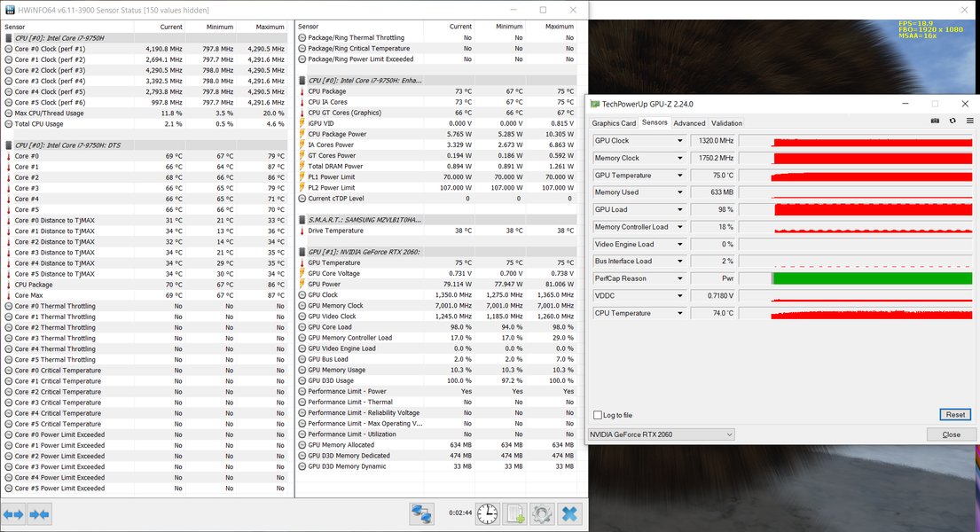Select the Core #5 Power Limit Exceeded row
Image resolution: width=980 pixels, height=532 pixels.
tap(145, 489)
